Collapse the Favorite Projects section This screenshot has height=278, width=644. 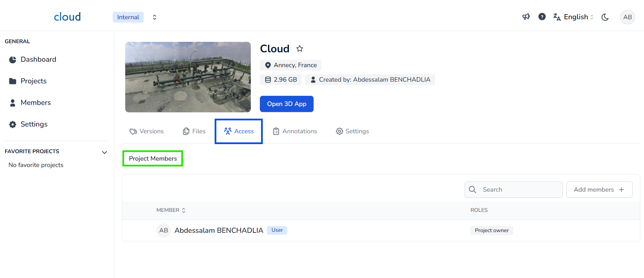point(104,152)
